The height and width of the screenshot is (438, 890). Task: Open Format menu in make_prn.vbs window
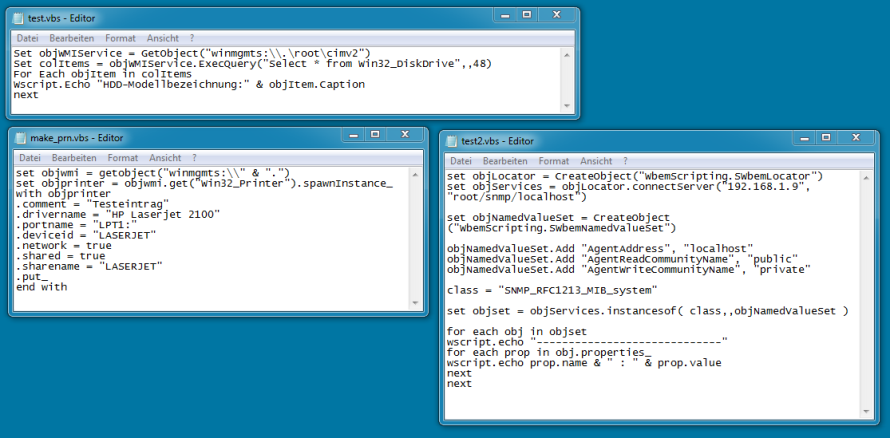pyautogui.click(x=123, y=158)
